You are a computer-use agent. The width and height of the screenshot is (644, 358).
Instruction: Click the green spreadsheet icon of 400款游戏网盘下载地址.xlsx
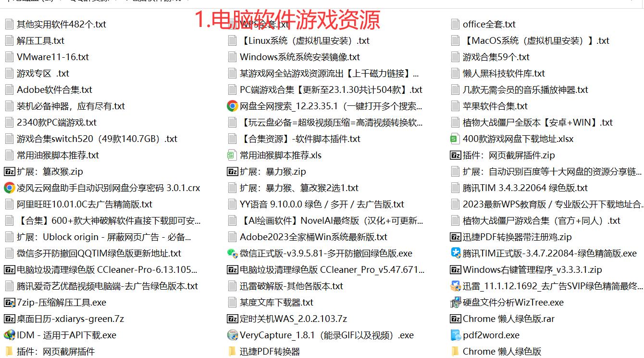455,139
